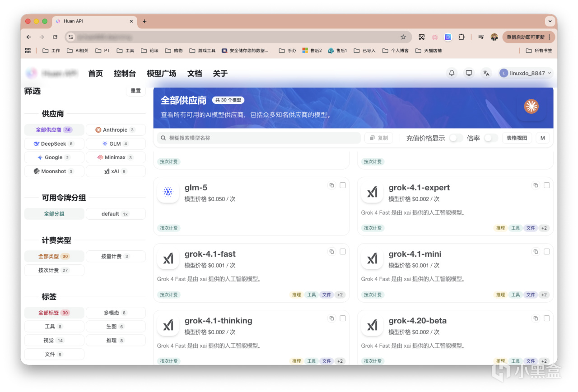Go back with the browser back arrow
The image size is (578, 392).
[x=29, y=37]
